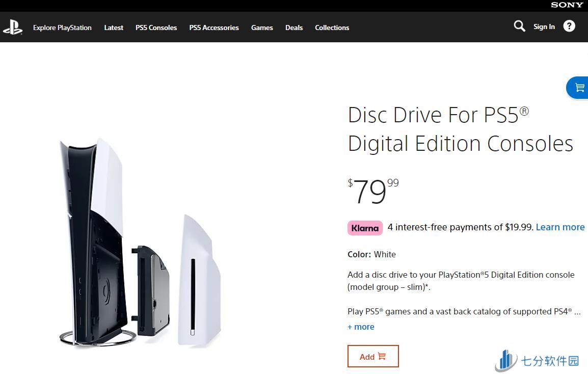The height and width of the screenshot is (374, 588).
Task: Click the Sony logo
Action: click(567, 5)
